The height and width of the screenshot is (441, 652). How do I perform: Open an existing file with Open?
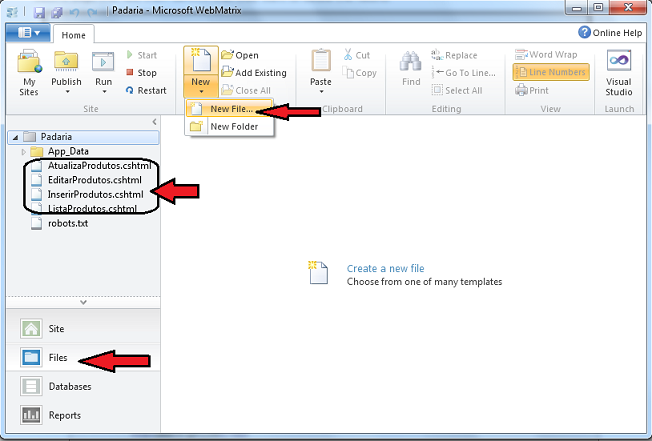pyautogui.click(x=240, y=55)
